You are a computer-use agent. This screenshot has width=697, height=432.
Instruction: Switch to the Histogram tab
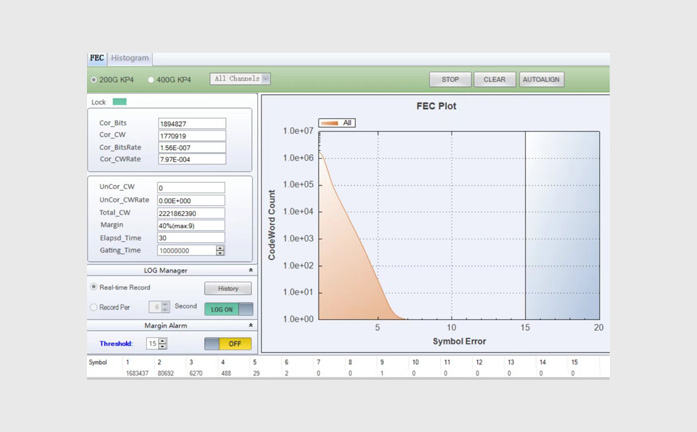click(130, 58)
